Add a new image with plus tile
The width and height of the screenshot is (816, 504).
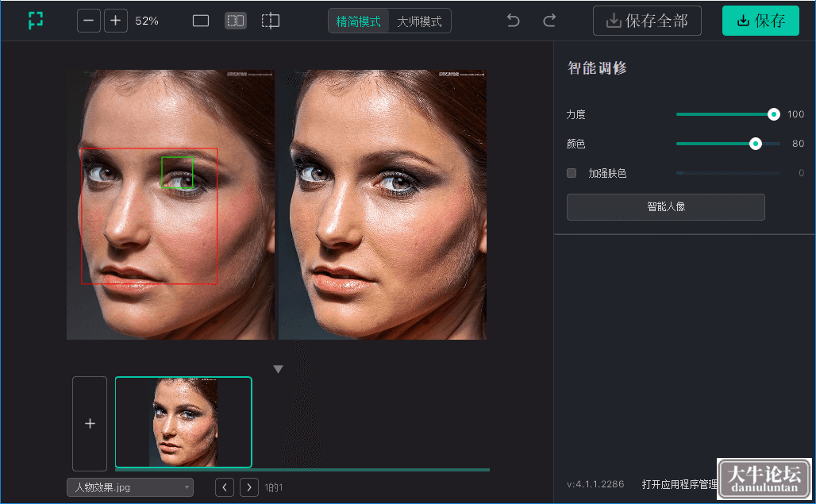point(90,423)
